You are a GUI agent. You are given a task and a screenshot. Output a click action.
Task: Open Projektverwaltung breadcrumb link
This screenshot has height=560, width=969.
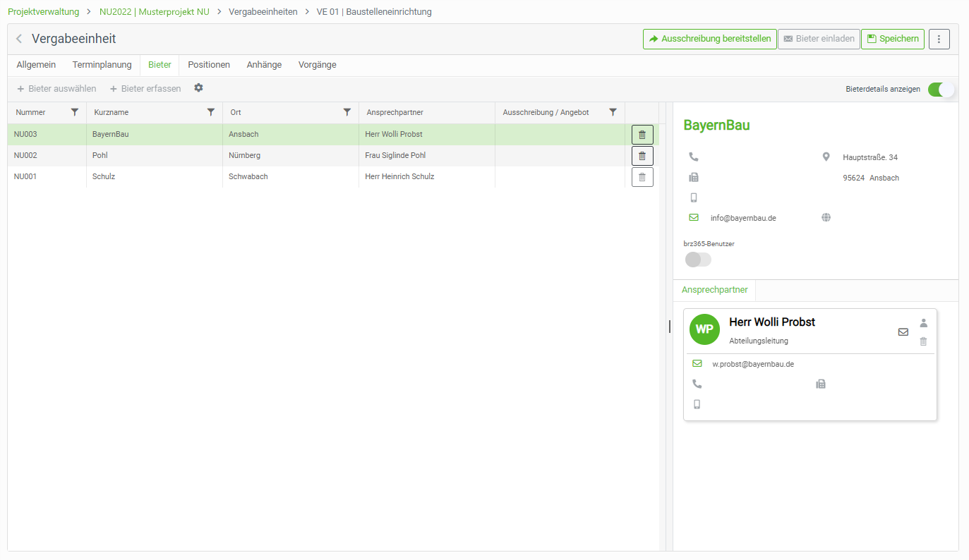point(44,11)
